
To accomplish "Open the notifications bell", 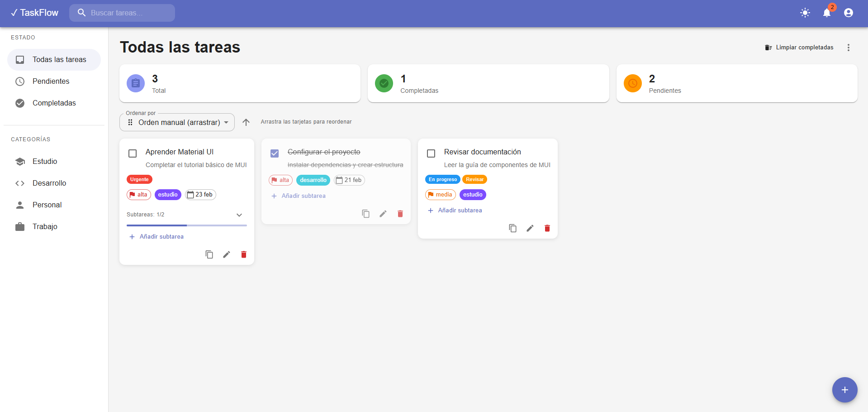I will coord(826,13).
